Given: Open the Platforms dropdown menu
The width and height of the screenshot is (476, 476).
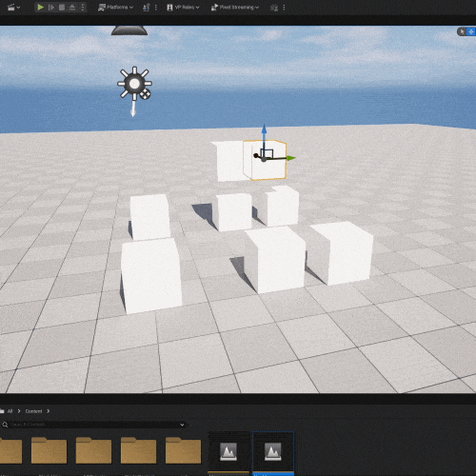Looking at the screenshot, I should [115, 7].
